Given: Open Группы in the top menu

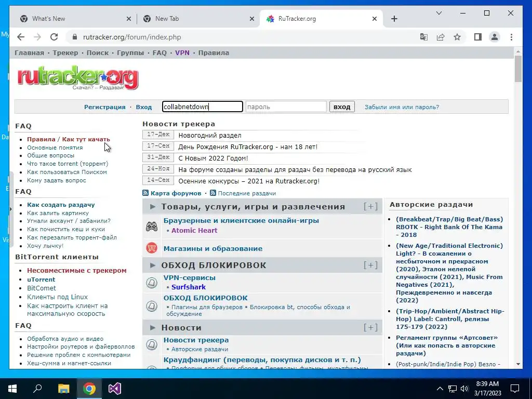Looking at the screenshot, I should [x=130, y=52].
